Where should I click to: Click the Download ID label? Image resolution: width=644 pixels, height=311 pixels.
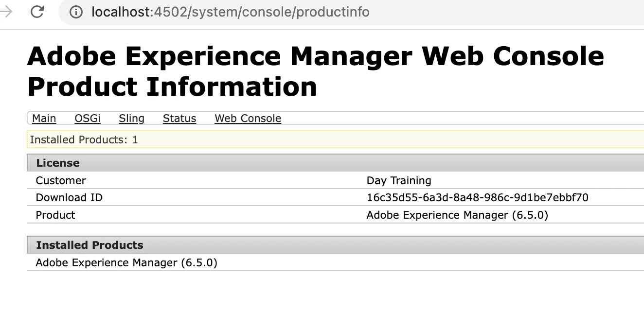(69, 198)
